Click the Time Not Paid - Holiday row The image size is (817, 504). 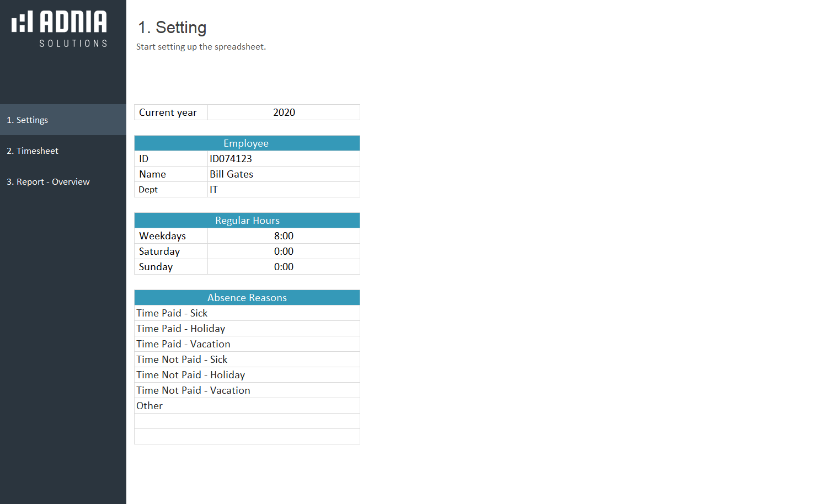[x=247, y=375]
